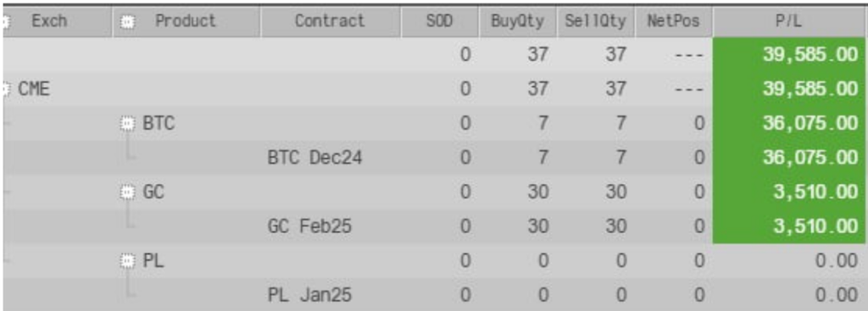Sort by the P/L column header
The image size is (868, 311).
(790, 21)
